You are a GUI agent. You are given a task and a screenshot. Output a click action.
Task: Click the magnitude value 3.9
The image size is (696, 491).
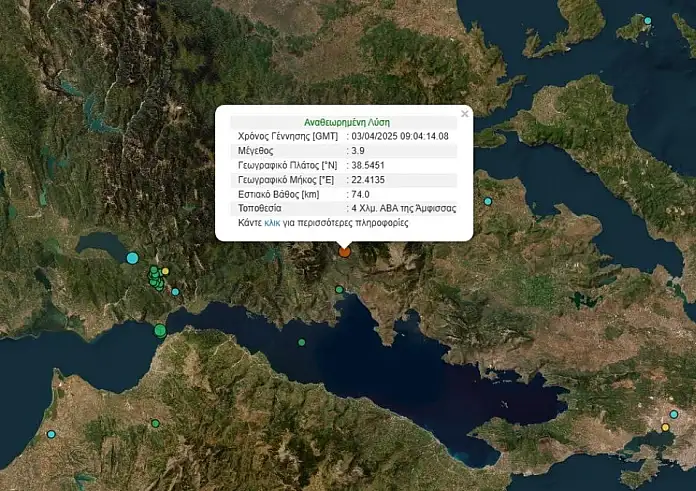point(357,150)
